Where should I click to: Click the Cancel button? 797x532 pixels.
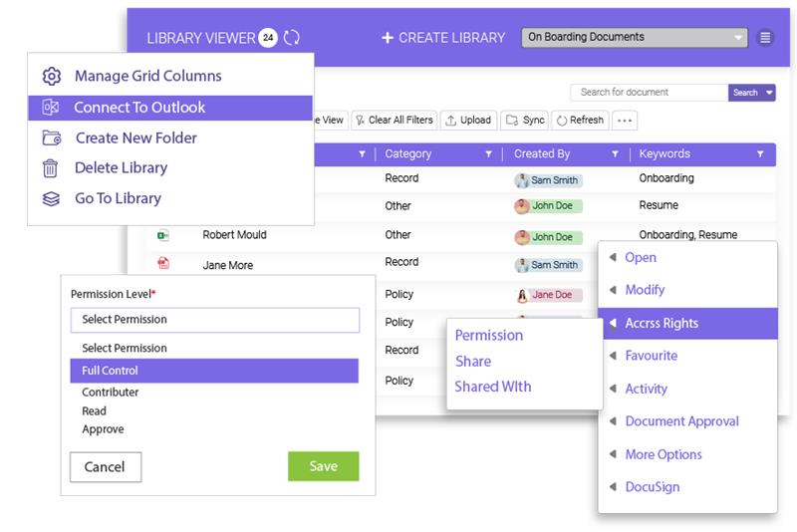pyautogui.click(x=105, y=466)
